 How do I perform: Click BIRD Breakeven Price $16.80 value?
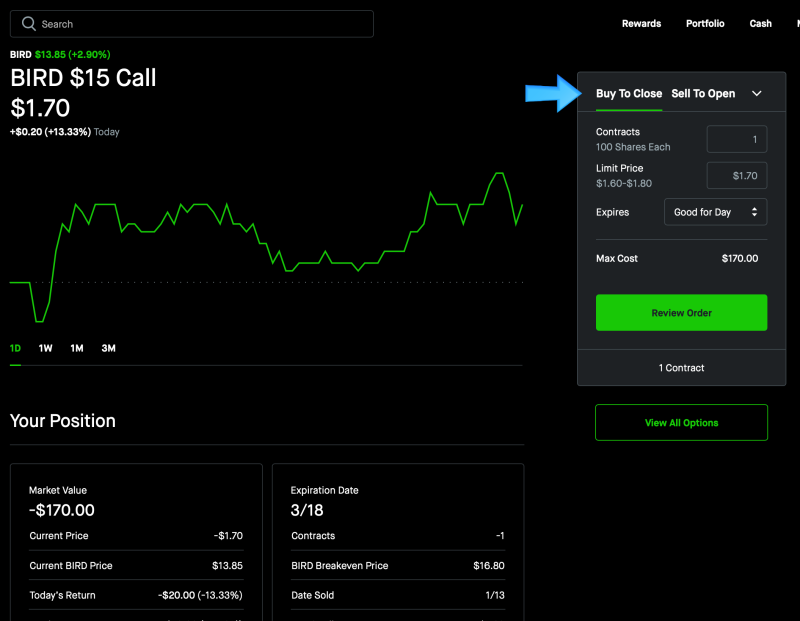(489, 565)
